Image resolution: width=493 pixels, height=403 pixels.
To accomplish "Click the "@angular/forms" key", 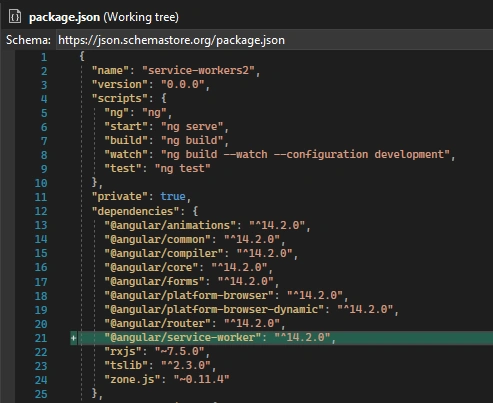I will point(154,282).
